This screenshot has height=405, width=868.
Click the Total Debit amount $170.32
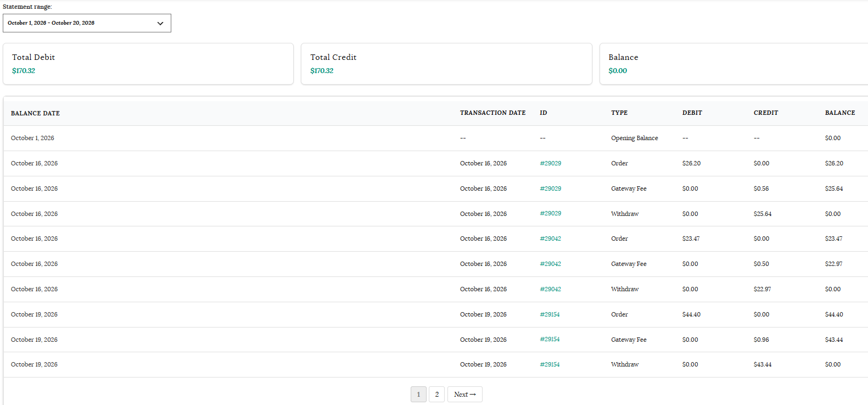pyautogui.click(x=24, y=71)
